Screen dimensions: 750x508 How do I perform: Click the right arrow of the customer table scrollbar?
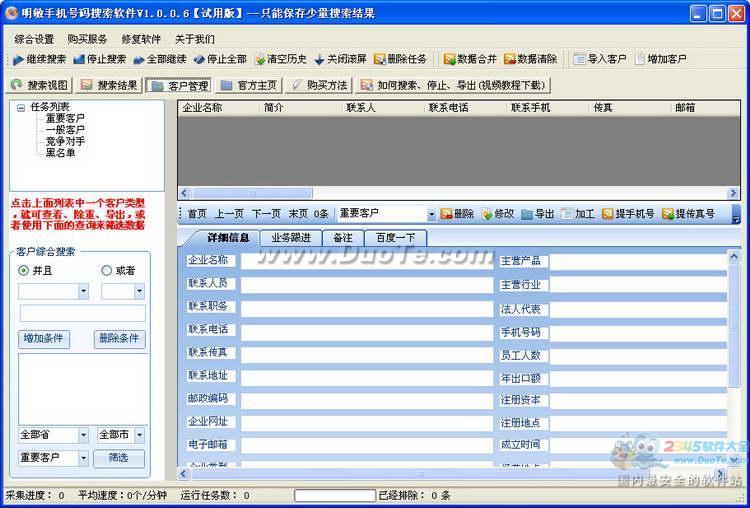pos(733,193)
